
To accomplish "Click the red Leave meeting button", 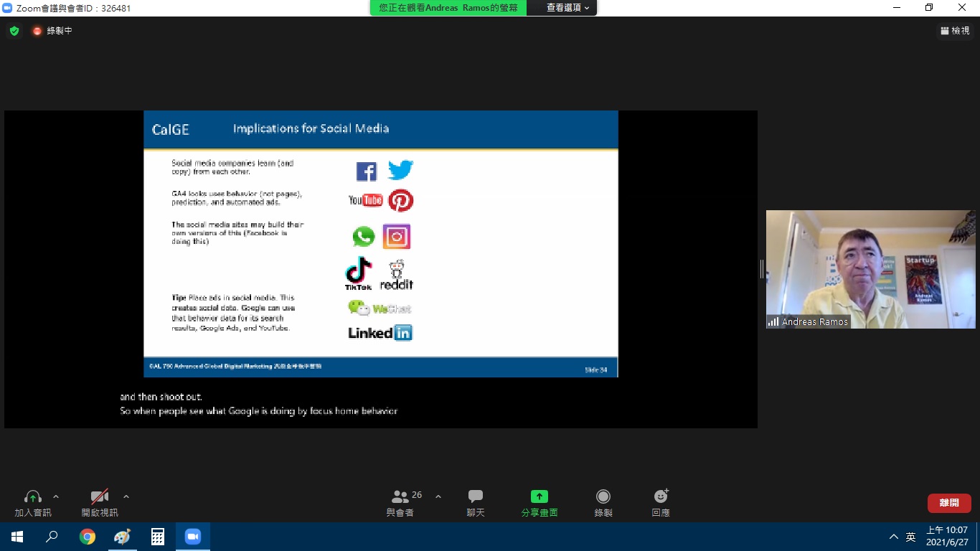I will click(x=948, y=503).
